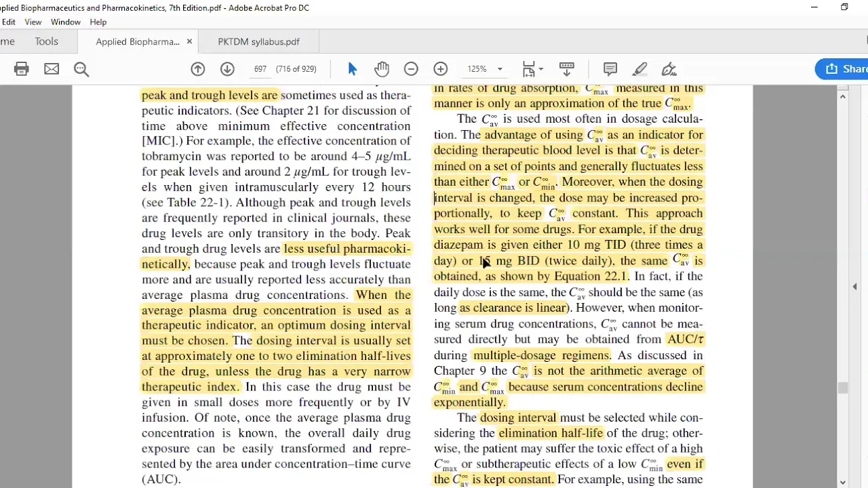The height and width of the screenshot is (488, 868).
Task: Select the Applied Biopharma... document tab
Action: click(x=138, y=41)
